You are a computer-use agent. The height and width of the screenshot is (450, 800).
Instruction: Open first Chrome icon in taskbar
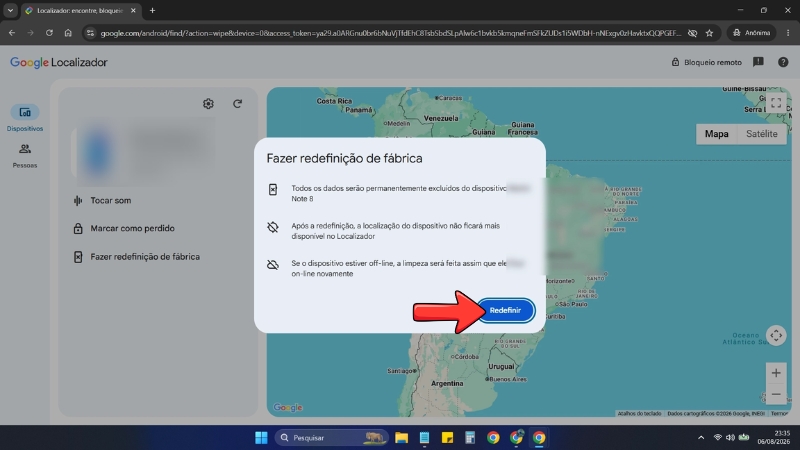click(493, 438)
